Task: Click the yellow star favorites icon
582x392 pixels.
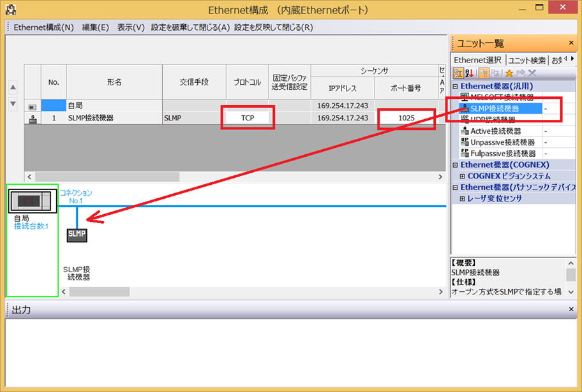Action: [509, 73]
